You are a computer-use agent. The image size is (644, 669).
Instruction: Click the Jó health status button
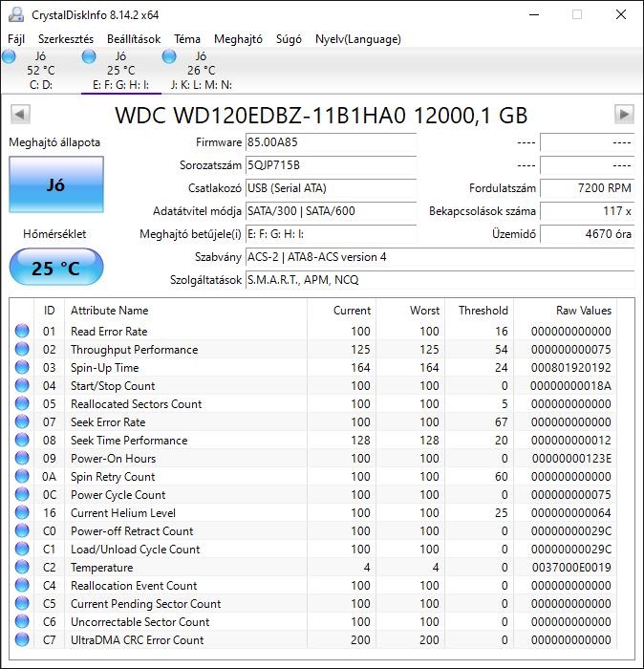click(56, 184)
